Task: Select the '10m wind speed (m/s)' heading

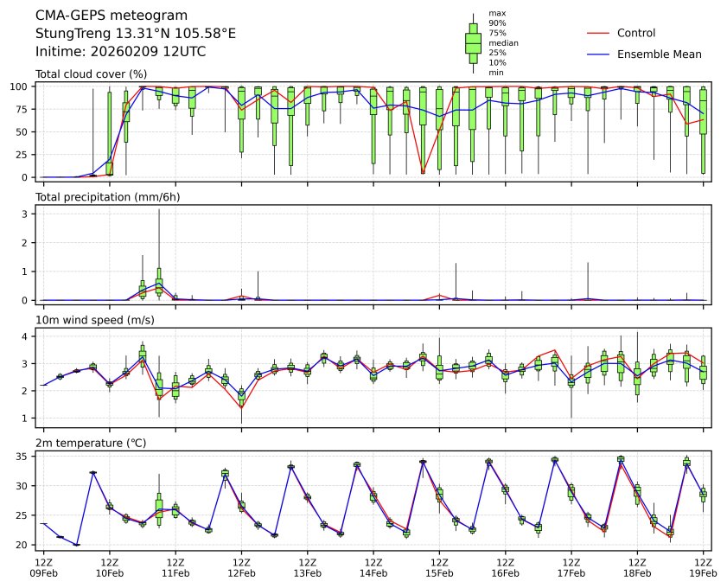Action: pyautogui.click(x=94, y=321)
